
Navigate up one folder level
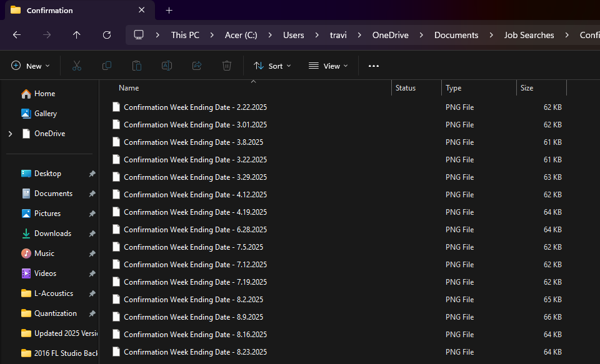pyautogui.click(x=76, y=35)
